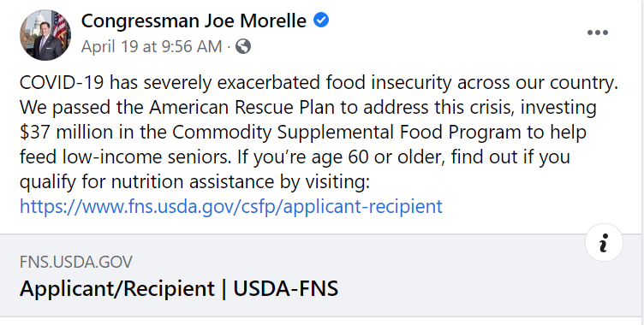Open the three-dot post options menu

[x=598, y=32]
